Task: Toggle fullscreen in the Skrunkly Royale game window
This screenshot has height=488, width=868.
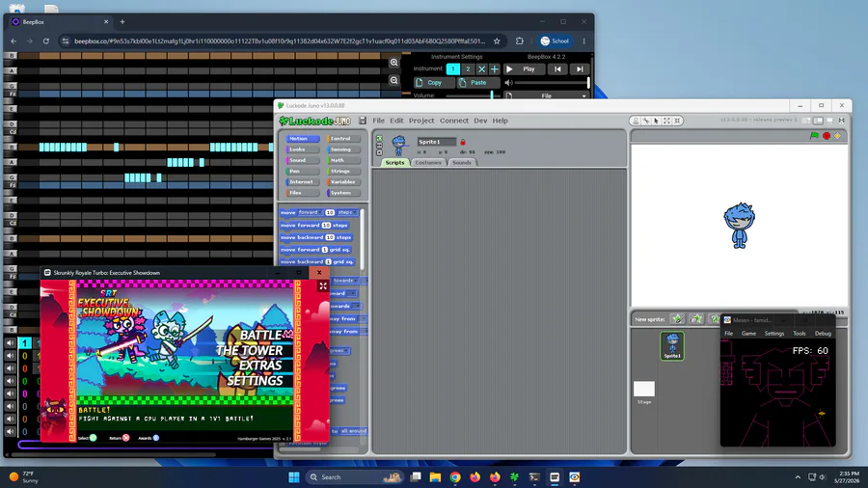Action: [x=323, y=286]
